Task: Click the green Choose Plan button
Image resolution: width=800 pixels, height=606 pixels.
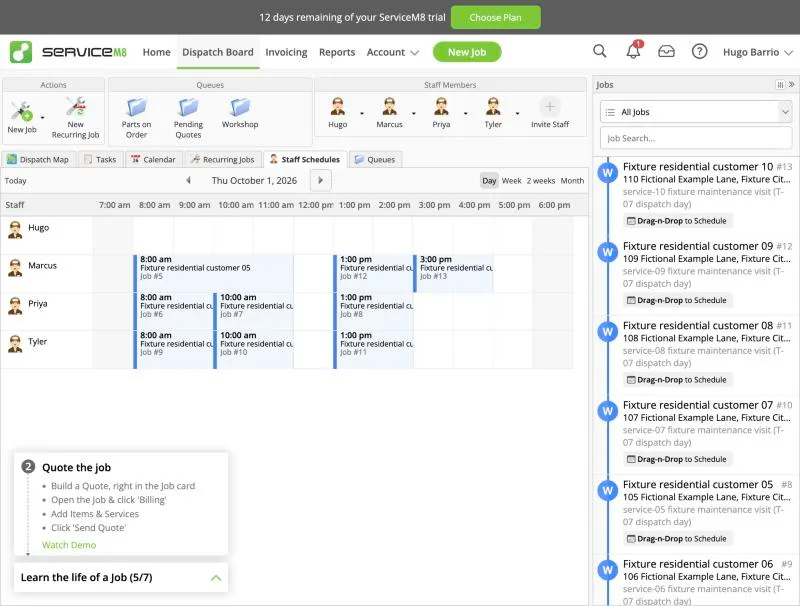Action: pos(495,17)
